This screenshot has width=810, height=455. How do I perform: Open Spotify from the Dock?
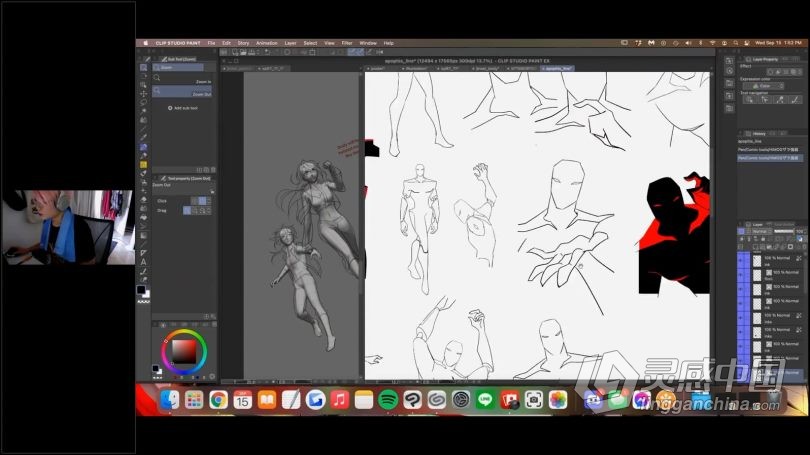pyautogui.click(x=388, y=399)
